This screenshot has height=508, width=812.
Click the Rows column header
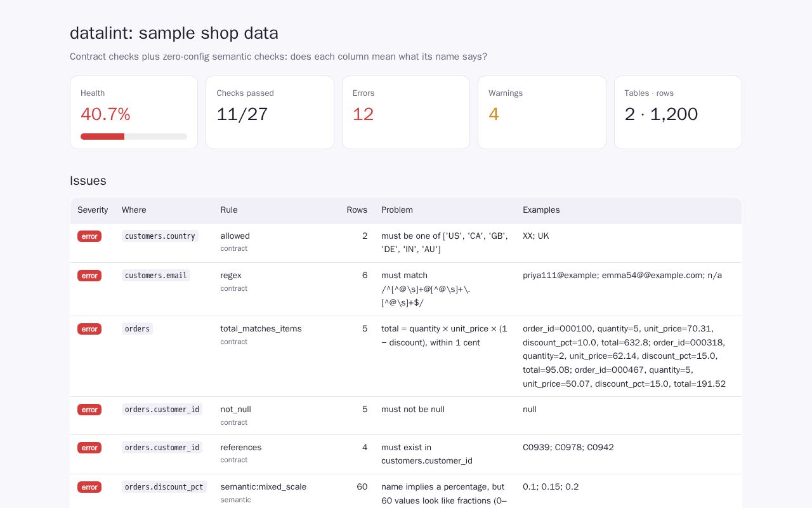357,210
